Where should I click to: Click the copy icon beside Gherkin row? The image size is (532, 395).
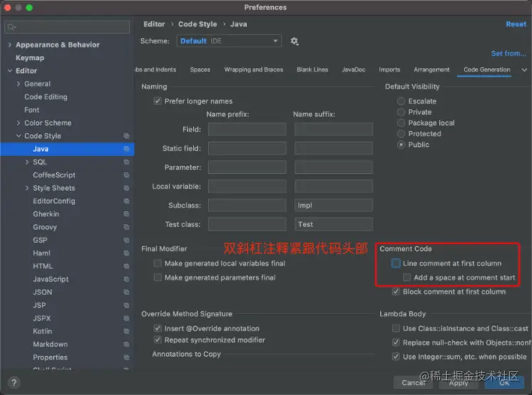126,214
